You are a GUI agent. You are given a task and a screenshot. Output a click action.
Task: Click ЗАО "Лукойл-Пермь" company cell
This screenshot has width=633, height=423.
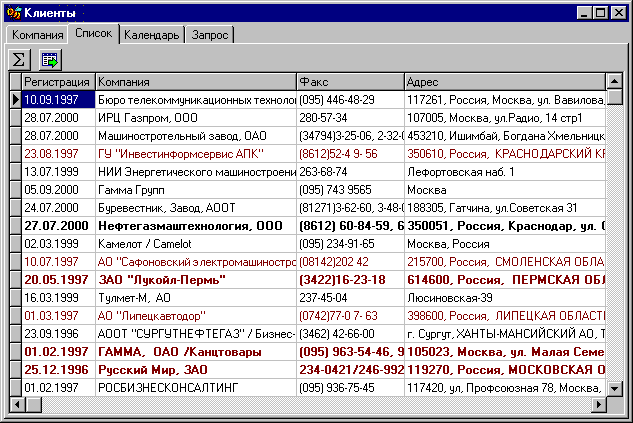[x=196, y=280]
